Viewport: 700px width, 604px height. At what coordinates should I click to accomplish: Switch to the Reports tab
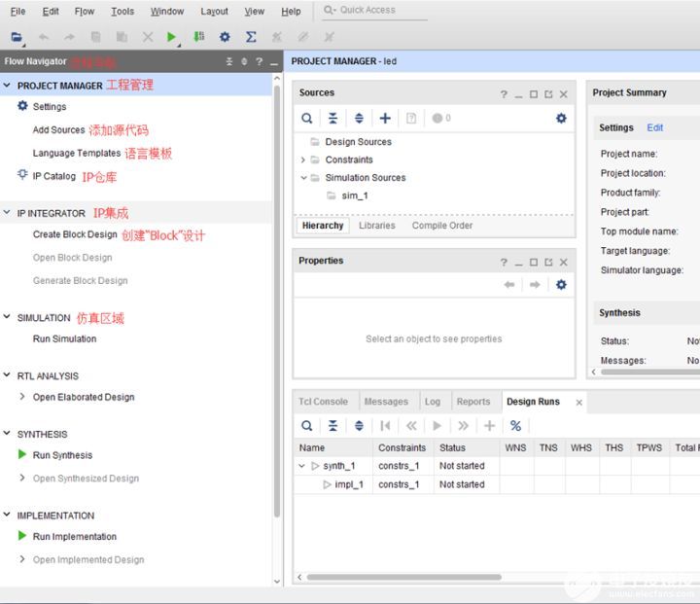coord(473,402)
